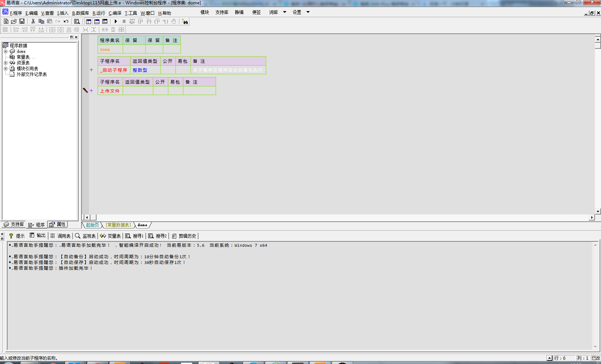Copy using the toolbar copy icon
This screenshot has width=601, height=364.
pos(41,22)
